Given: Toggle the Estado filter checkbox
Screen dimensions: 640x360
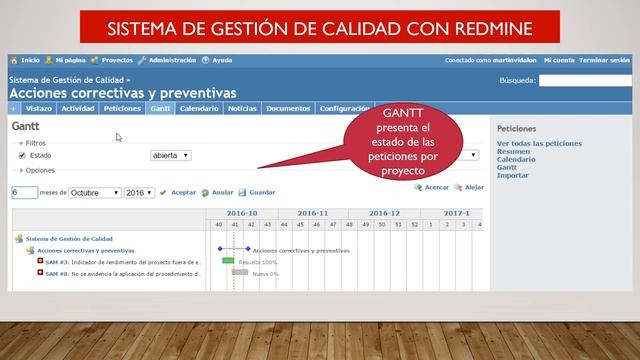Looking at the screenshot, I should [22, 156].
